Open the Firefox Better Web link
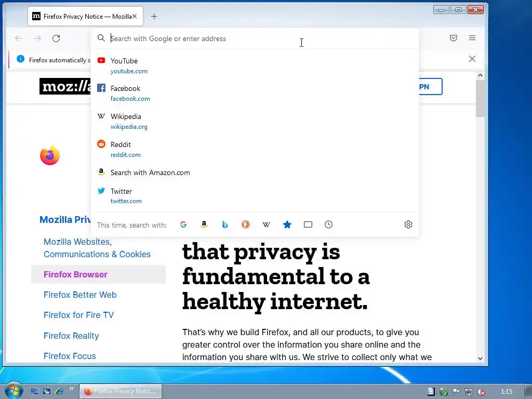The height and width of the screenshot is (399, 532). pyautogui.click(x=80, y=295)
